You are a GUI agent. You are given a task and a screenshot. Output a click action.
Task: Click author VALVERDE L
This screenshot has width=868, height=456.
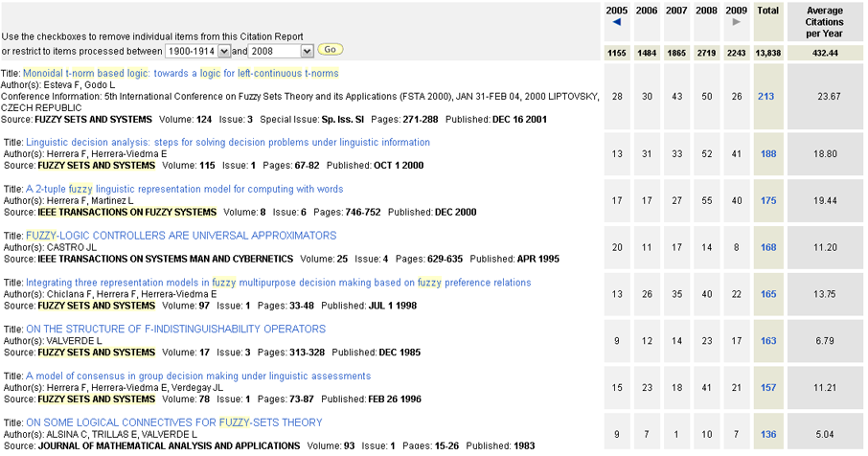coord(74,341)
